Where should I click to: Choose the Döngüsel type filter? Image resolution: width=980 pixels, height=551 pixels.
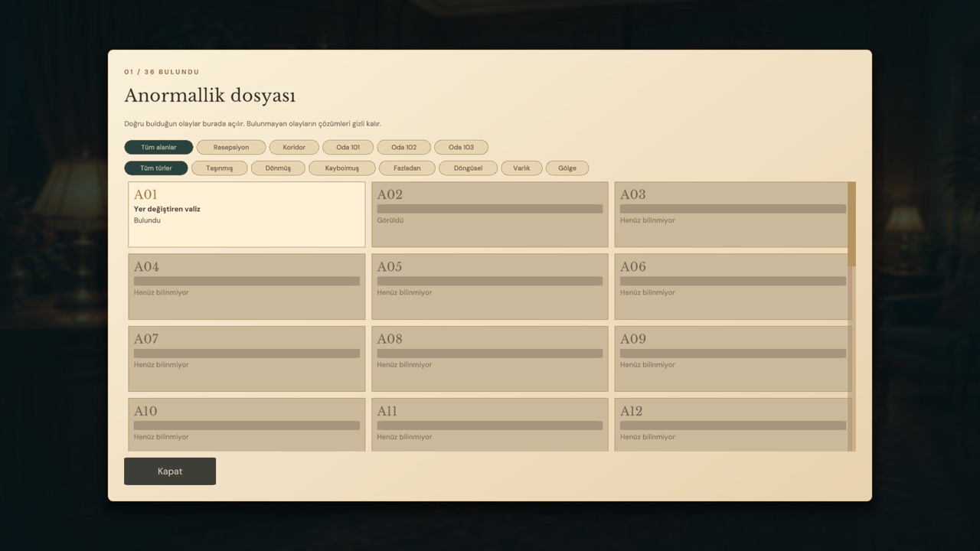[x=468, y=168]
